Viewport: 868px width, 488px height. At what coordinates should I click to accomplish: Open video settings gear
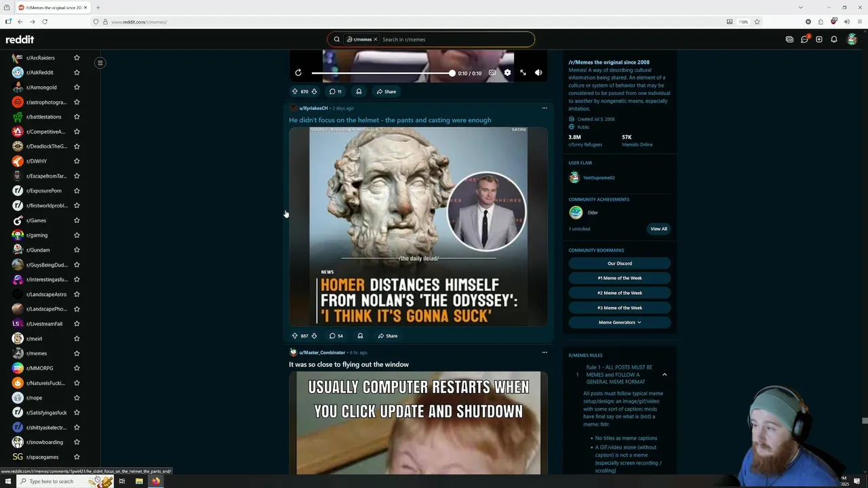pos(507,73)
